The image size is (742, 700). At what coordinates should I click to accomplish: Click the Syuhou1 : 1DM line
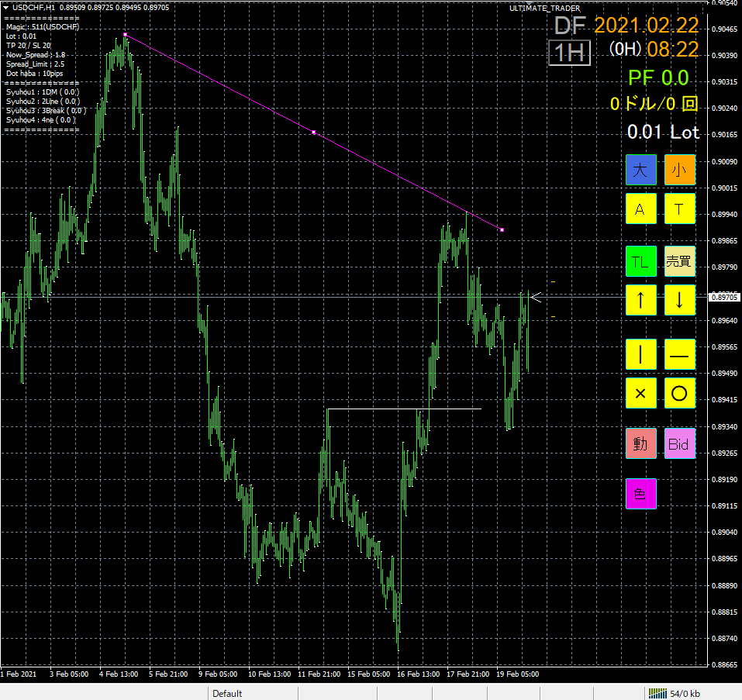[x=43, y=92]
